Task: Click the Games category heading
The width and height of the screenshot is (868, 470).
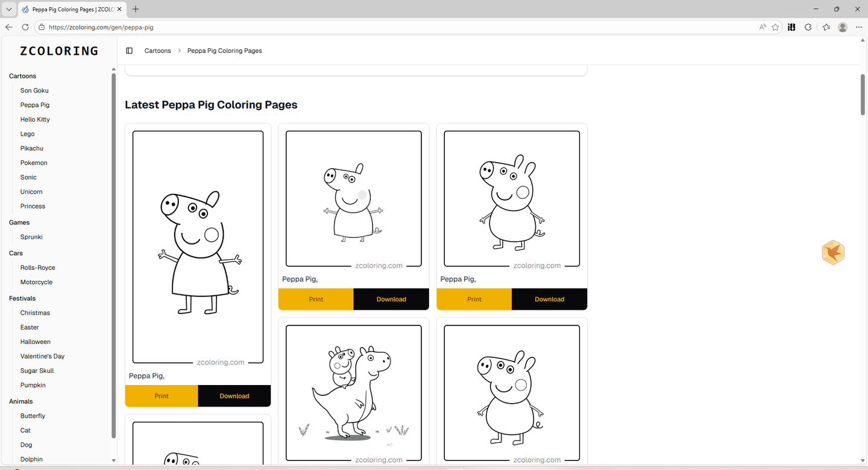Action: [19, 222]
